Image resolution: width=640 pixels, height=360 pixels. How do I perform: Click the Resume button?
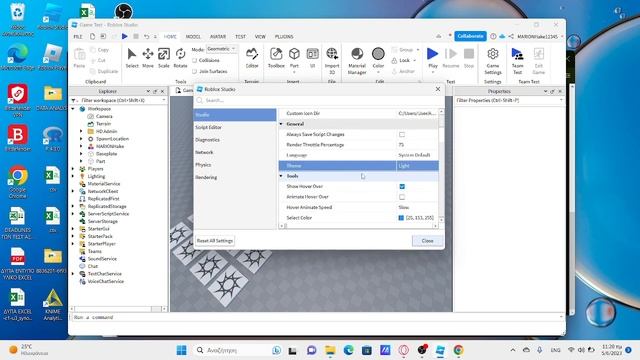(x=451, y=58)
